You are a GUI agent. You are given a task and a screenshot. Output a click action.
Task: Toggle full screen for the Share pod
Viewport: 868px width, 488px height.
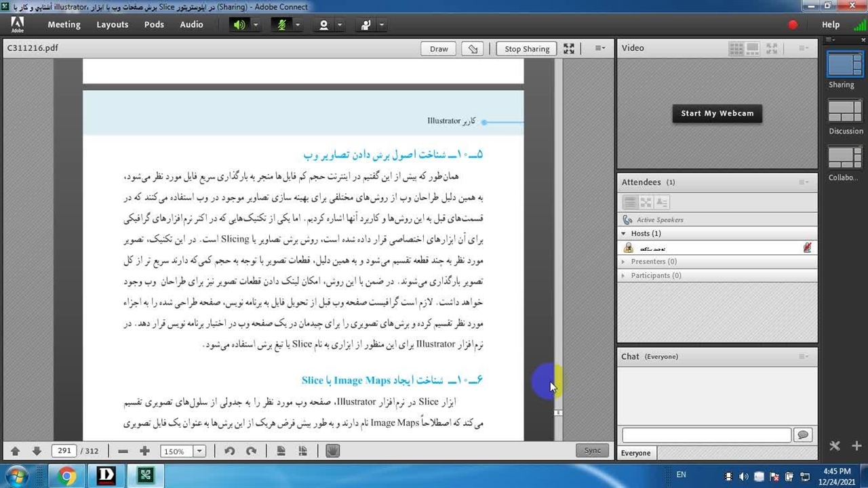pos(569,49)
